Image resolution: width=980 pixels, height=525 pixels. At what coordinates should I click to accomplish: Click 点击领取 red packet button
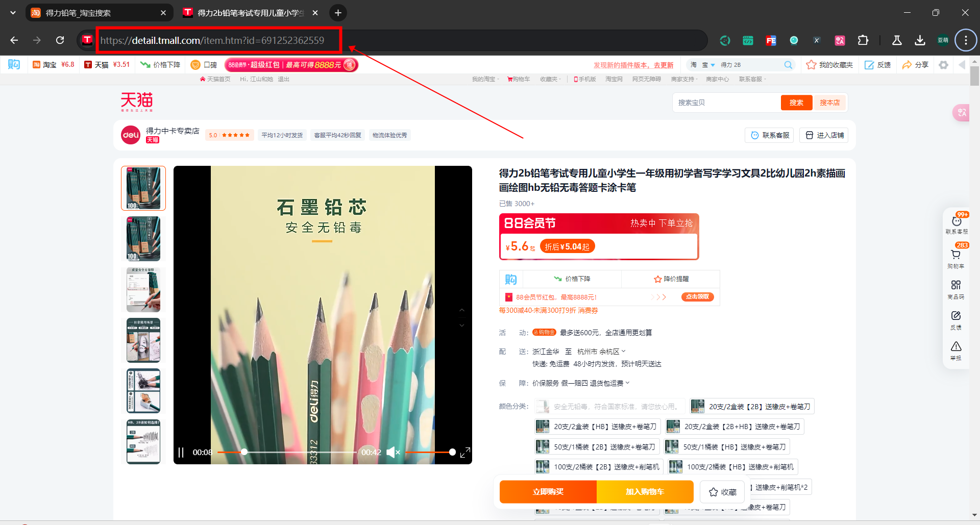click(x=697, y=297)
